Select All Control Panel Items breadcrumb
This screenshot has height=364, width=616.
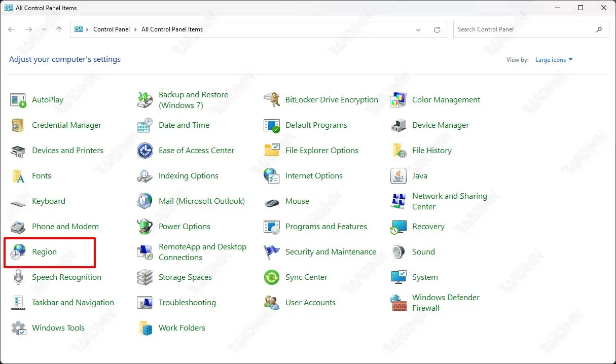click(172, 29)
